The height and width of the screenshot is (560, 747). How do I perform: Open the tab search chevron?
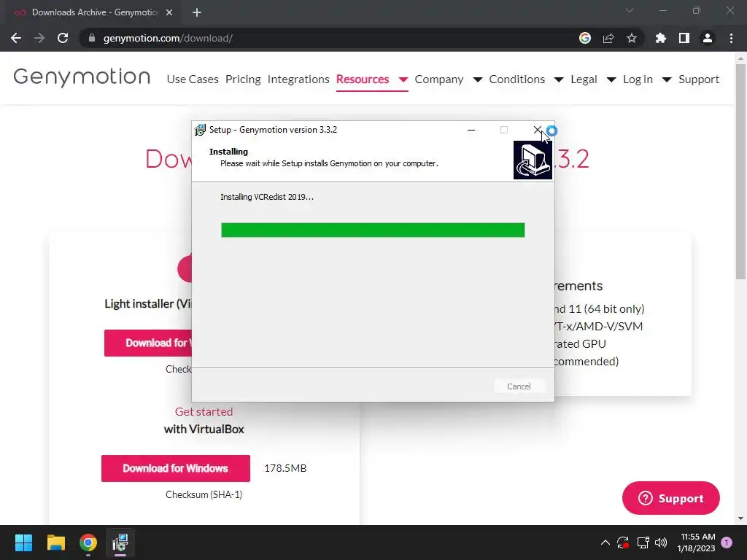pyautogui.click(x=630, y=10)
